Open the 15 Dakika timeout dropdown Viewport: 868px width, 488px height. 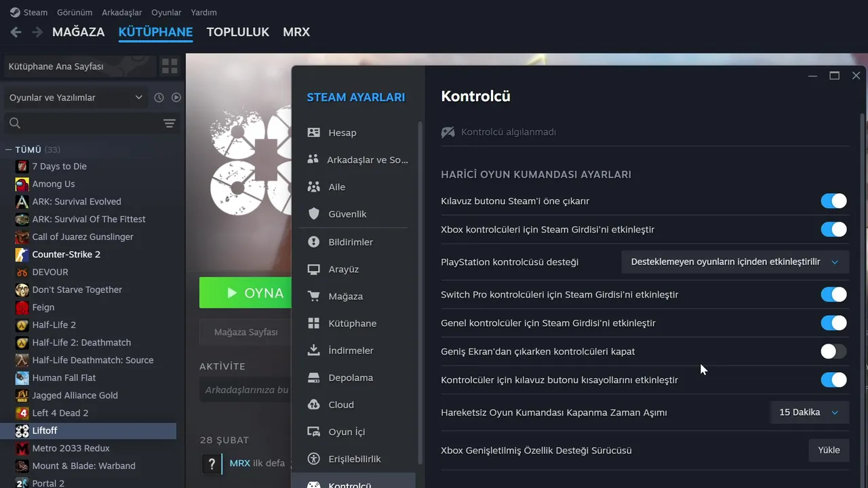coord(810,412)
